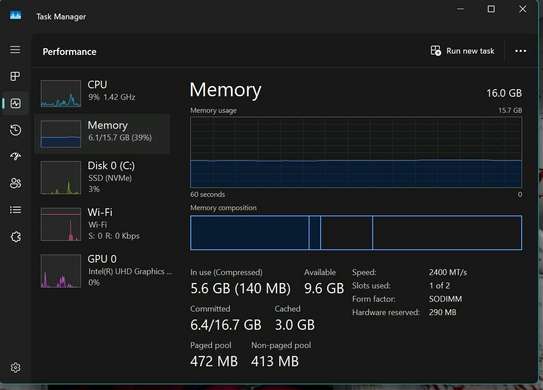This screenshot has width=543, height=390.
Task: Minimize the Task Manager window
Action: click(460, 9)
